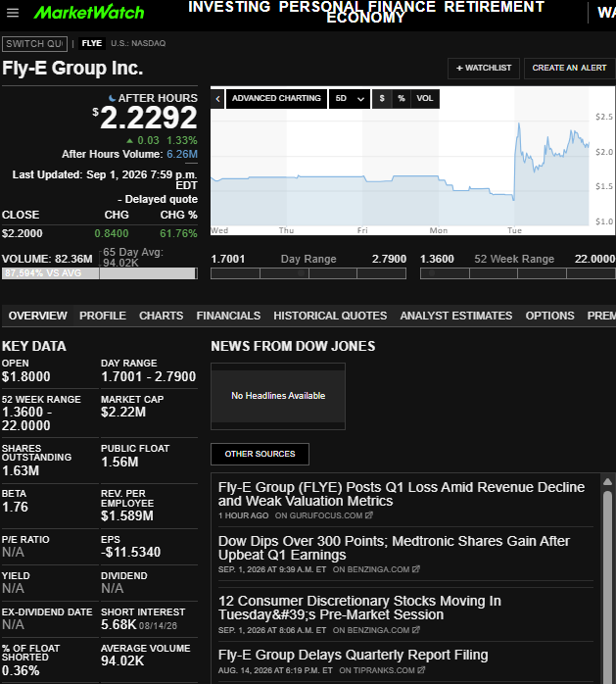Open the Options tab
The width and height of the screenshot is (616, 684).
(549, 316)
